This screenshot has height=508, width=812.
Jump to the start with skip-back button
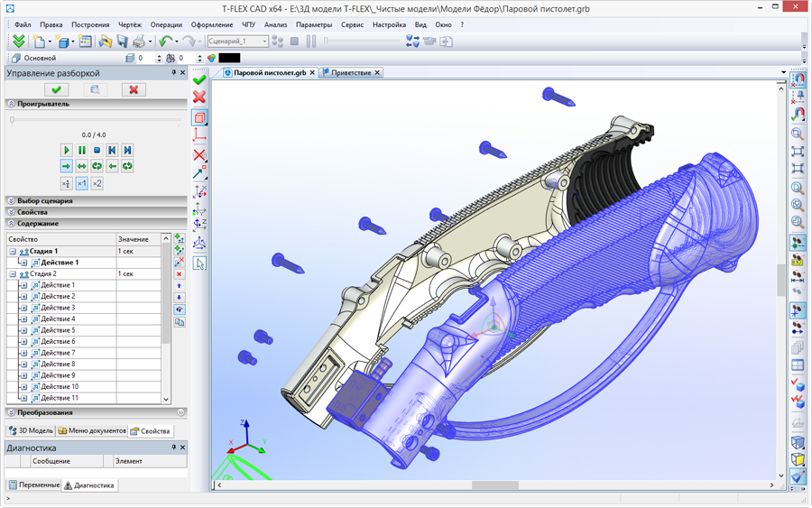click(x=112, y=150)
